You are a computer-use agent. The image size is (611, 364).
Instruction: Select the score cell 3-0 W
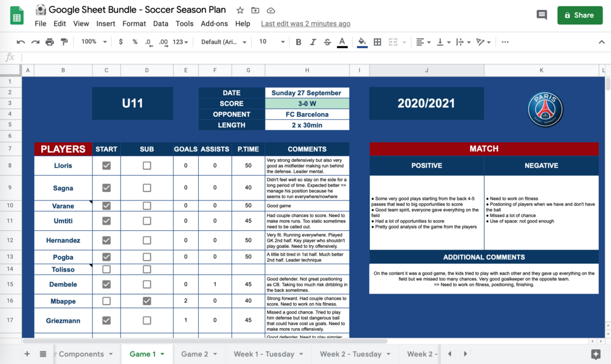[307, 103]
